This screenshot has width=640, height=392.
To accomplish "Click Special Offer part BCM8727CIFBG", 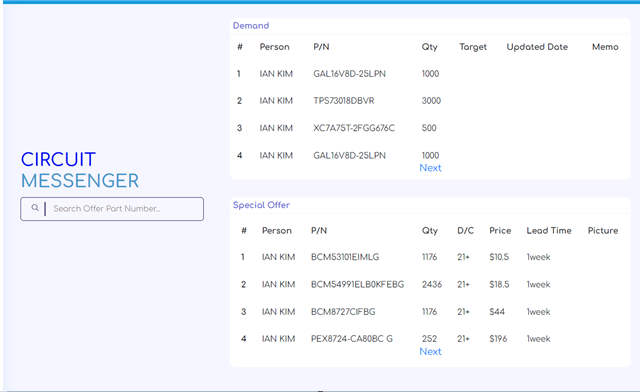I will click(x=343, y=312).
